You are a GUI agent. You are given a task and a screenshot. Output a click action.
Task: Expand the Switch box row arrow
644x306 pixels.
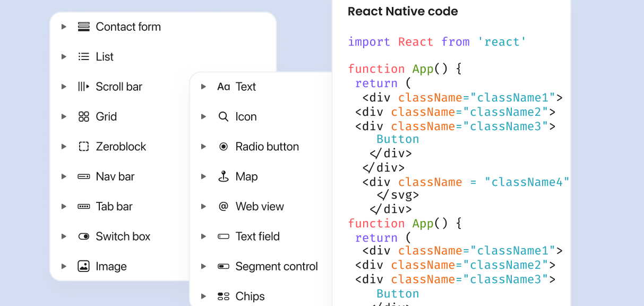[64, 236]
